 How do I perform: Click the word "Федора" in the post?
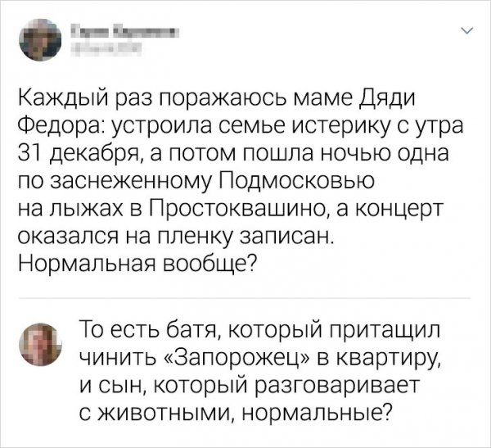(x=61, y=128)
